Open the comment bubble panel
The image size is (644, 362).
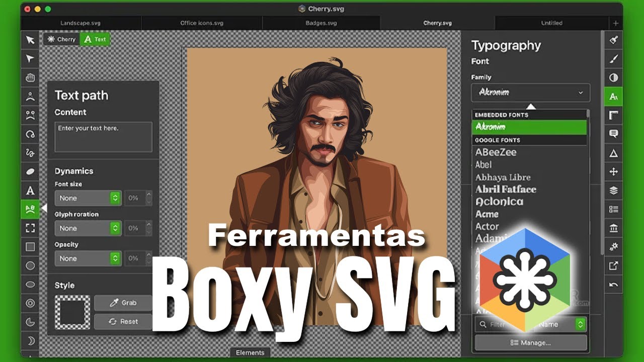pos(613,134)
